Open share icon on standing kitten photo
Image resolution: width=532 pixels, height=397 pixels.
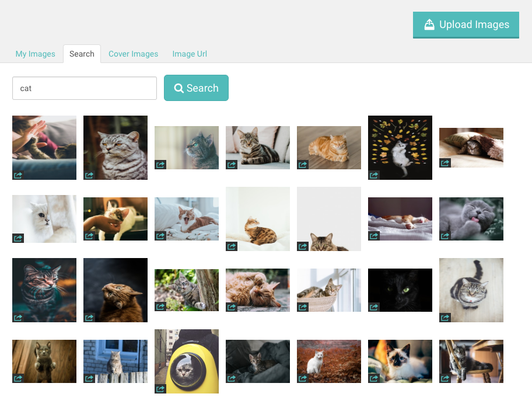[x=18, y=378]
